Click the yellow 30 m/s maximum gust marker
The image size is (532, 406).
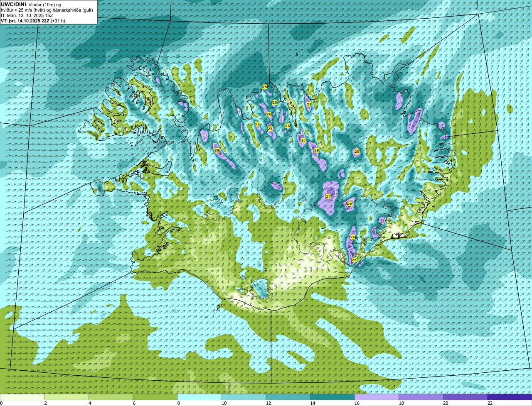(x=303, y=141)
